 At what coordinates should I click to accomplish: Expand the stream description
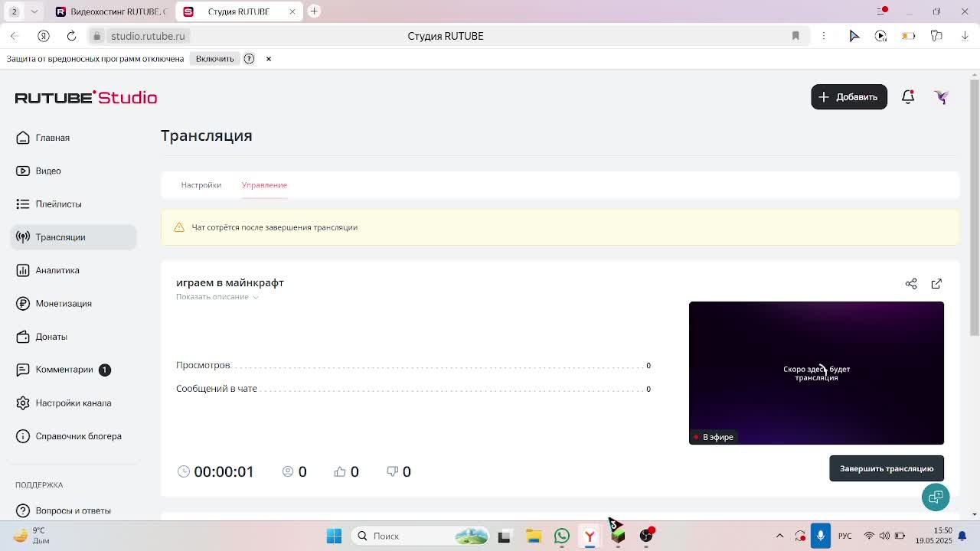217,297
